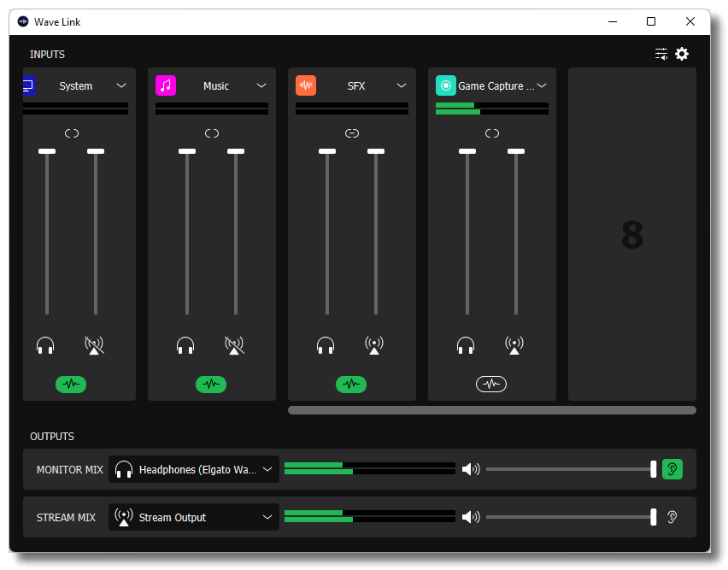Mute Game Capture stream broadcast icon

click(514, 345)
